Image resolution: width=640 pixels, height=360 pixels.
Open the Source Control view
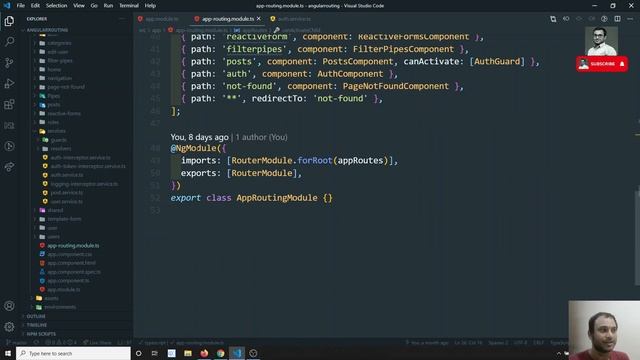(x=9, y=62)
